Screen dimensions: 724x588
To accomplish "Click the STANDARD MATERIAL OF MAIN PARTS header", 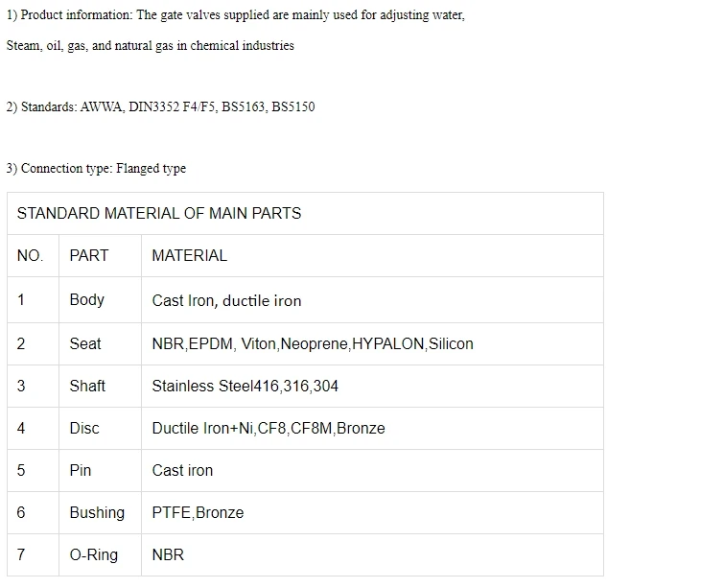I will 305,213.
